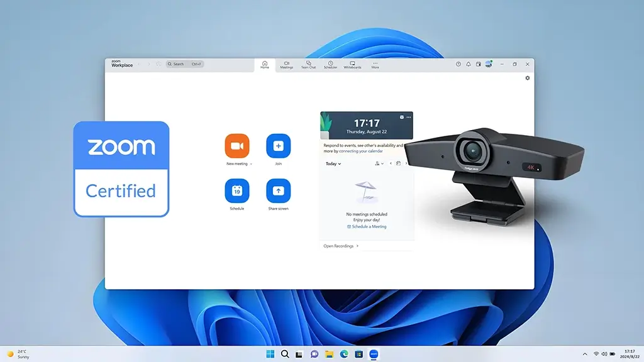Focus the Zoom search box
This screenshot has width=644, height=362.
click(186, 64)
